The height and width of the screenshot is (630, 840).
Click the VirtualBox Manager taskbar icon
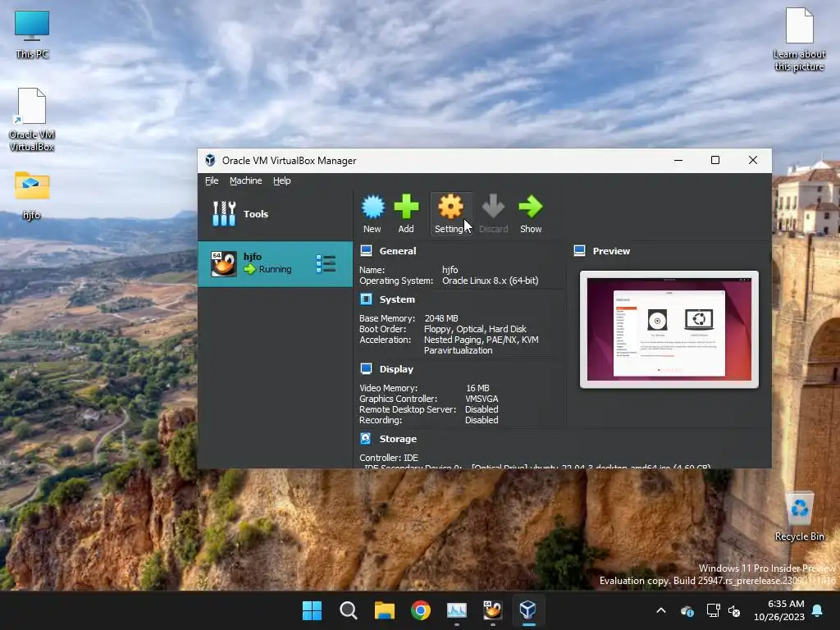tap(528, 610)
